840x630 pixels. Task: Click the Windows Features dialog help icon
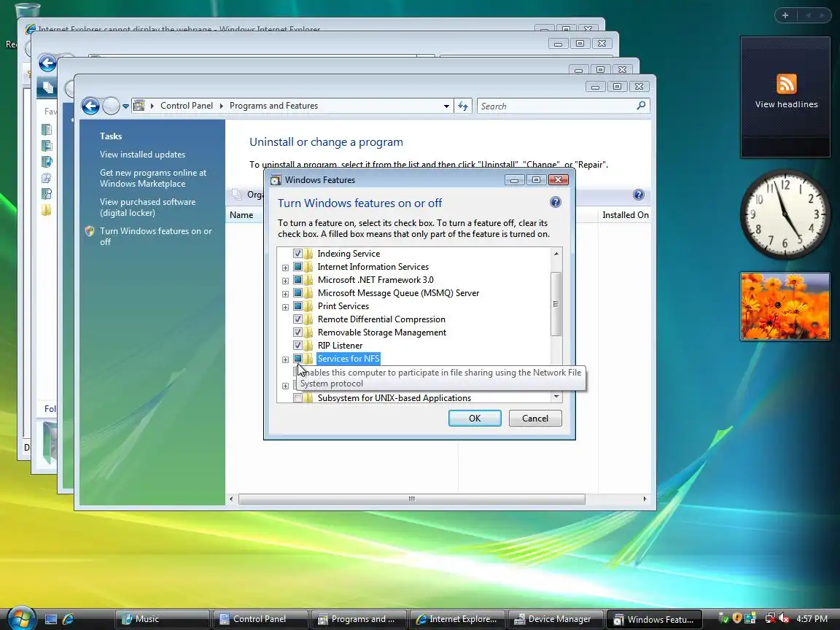coord(556,202)
